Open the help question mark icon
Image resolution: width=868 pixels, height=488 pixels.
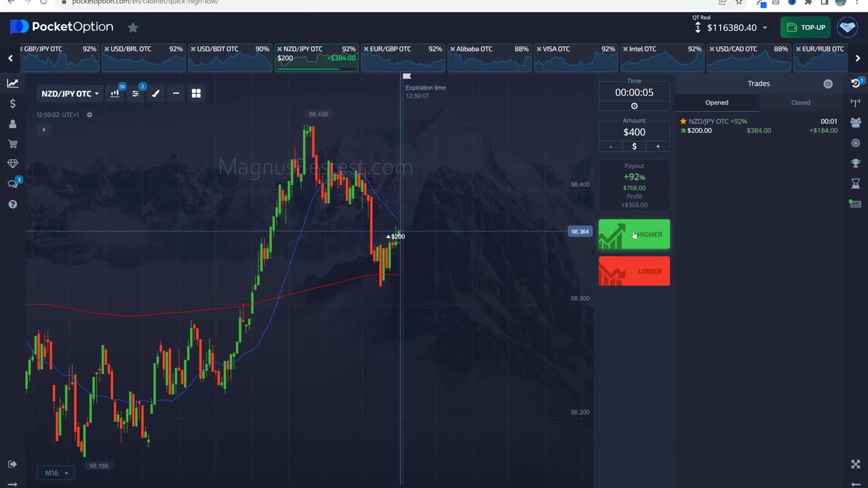(x=12, y=204)
